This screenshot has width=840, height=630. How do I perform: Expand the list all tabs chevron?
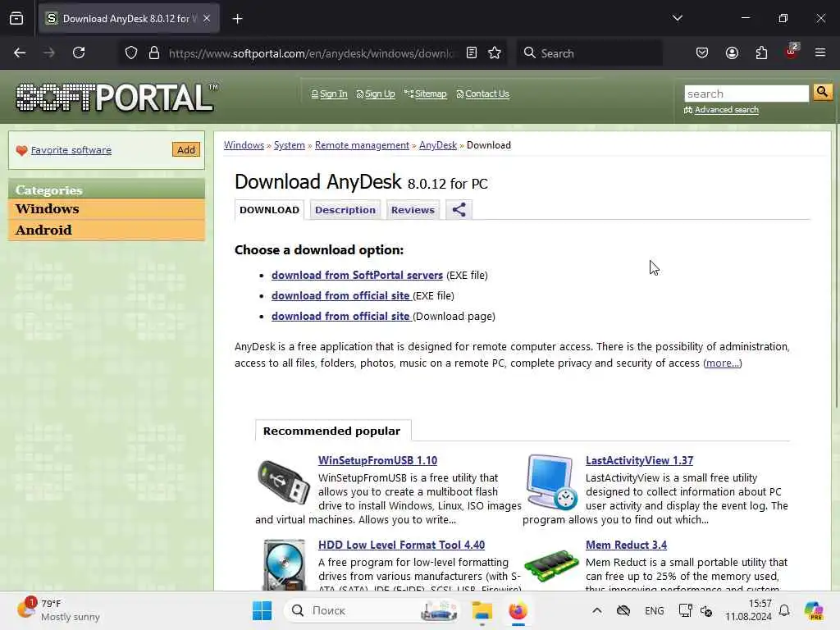(x=677, y=18)
